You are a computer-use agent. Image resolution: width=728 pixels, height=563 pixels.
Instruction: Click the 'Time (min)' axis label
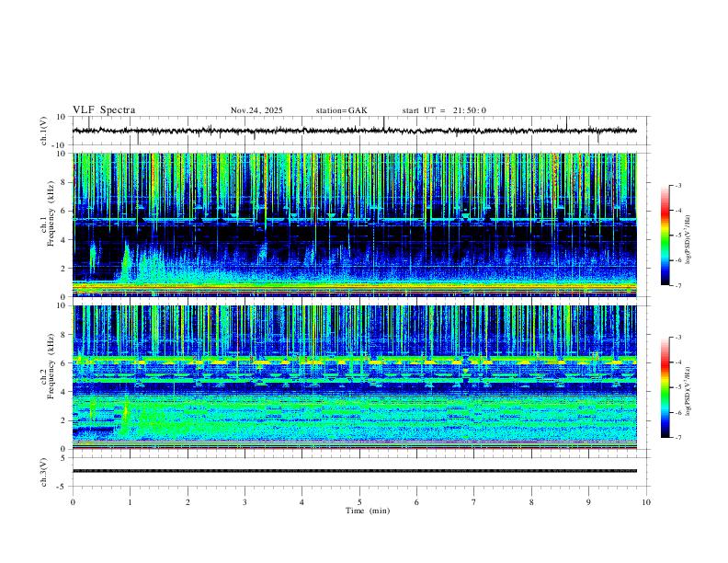click(368, 511)
